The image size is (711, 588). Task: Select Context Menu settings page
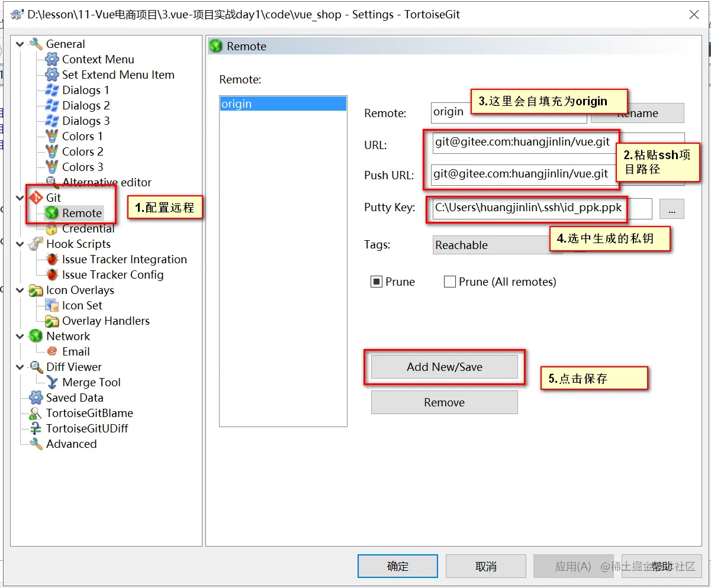[x=98, y=59]
